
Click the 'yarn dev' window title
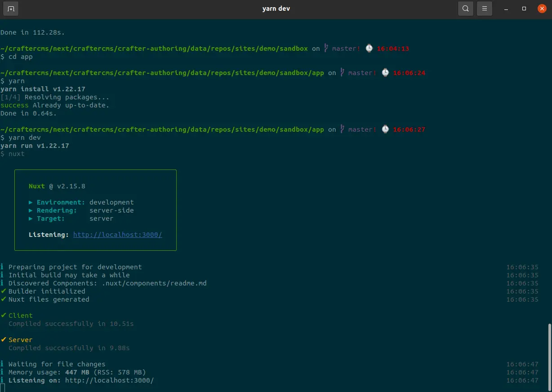pos(276,9)
